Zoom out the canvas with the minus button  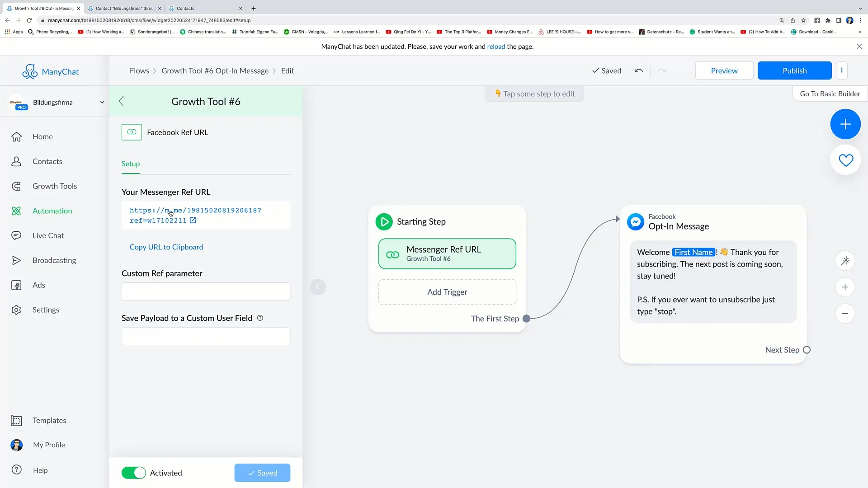click(845, 314)
